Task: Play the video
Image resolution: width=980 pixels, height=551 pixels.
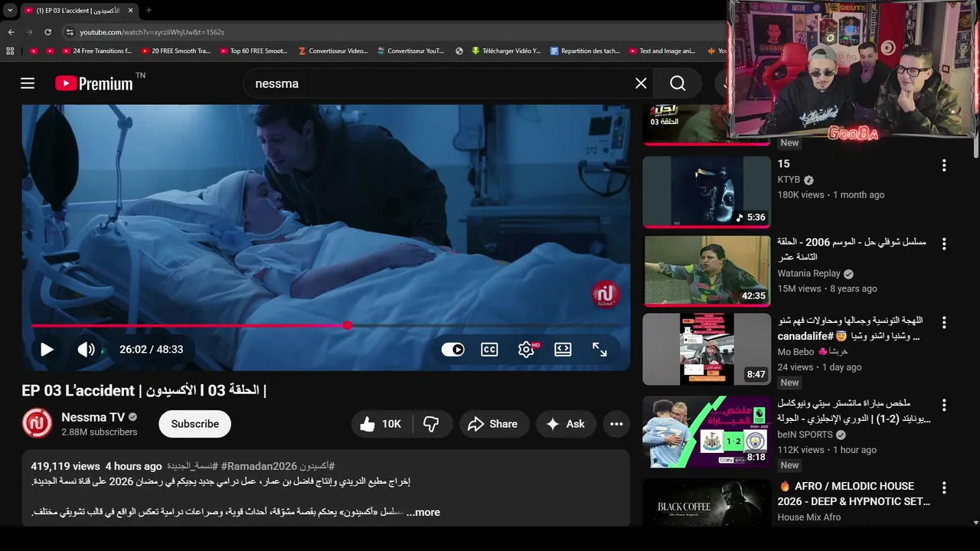Action: click(47, 349)
